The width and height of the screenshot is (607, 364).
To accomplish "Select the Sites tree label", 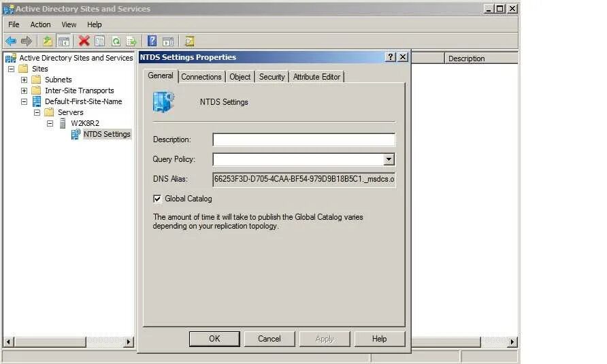I will [40, 69].
